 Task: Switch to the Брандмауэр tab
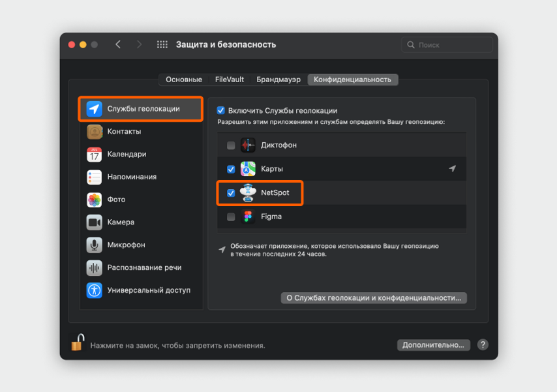coord(278,80)
